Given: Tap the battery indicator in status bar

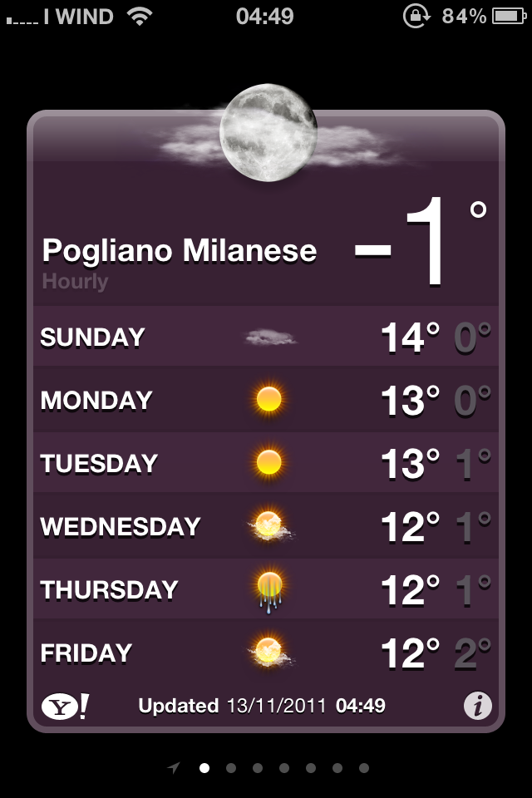Looking at the screenshot, I should click(509, 17).
